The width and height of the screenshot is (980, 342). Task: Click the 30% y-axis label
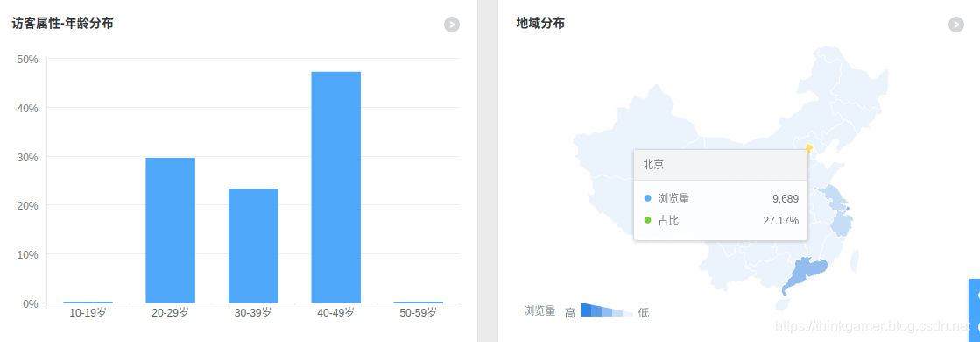pos(27,157)
